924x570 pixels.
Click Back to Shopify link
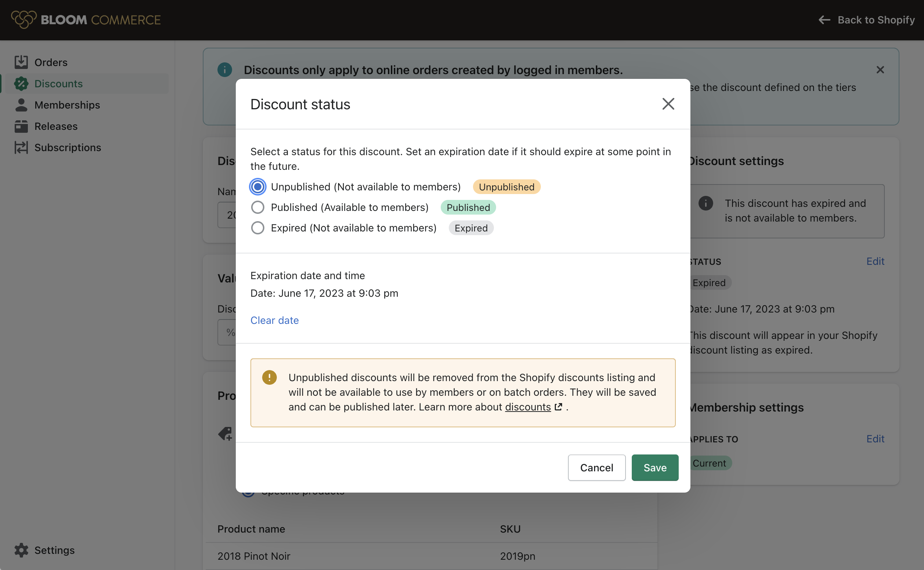[x=867, y=19]
